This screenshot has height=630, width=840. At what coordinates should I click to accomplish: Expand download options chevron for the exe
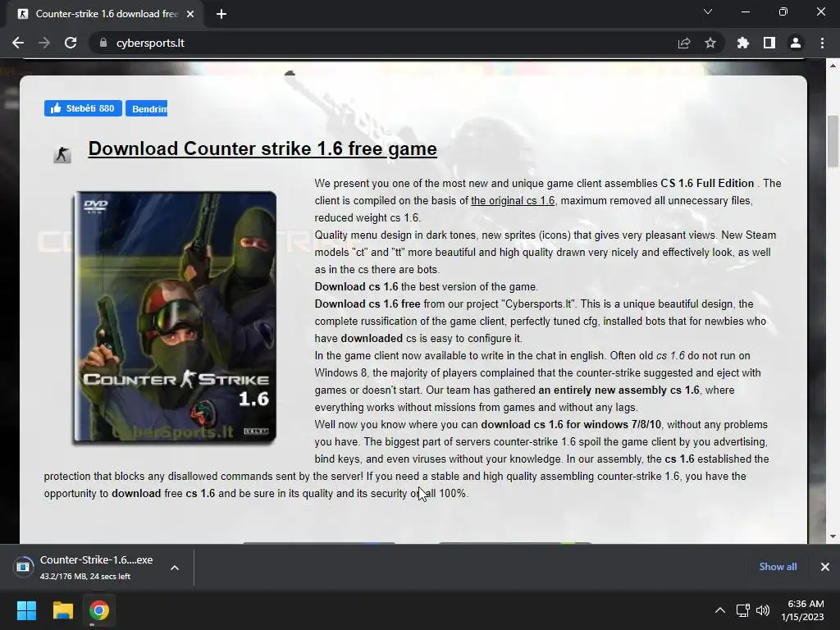175,568
